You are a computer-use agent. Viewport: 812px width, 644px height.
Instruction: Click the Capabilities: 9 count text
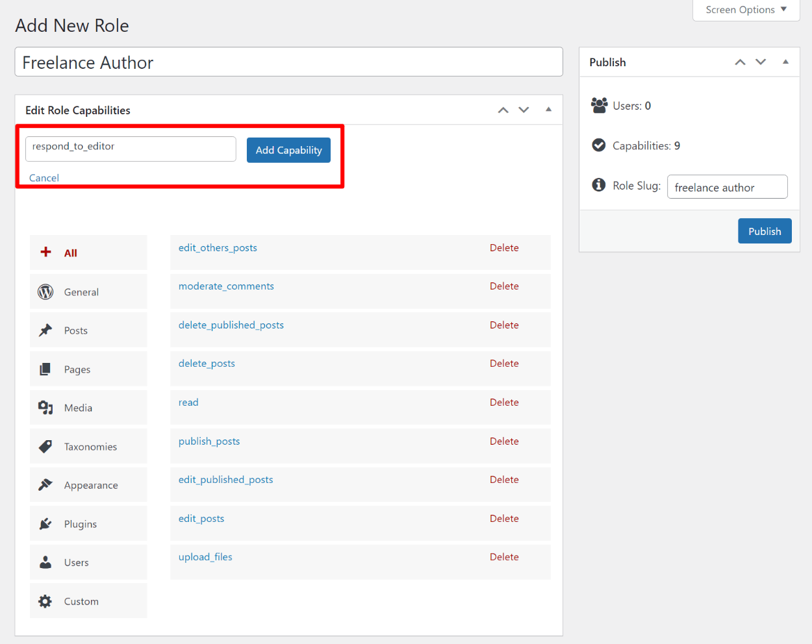(x=646, y=146)
